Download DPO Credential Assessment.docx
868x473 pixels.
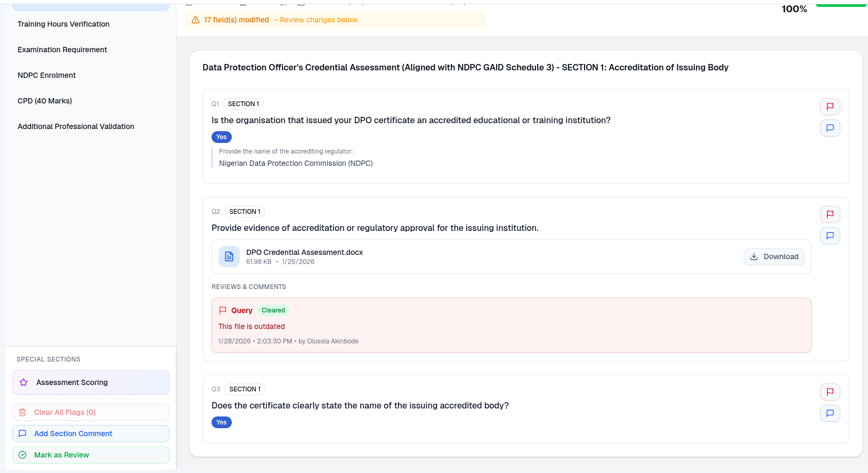tap(774, 256)
